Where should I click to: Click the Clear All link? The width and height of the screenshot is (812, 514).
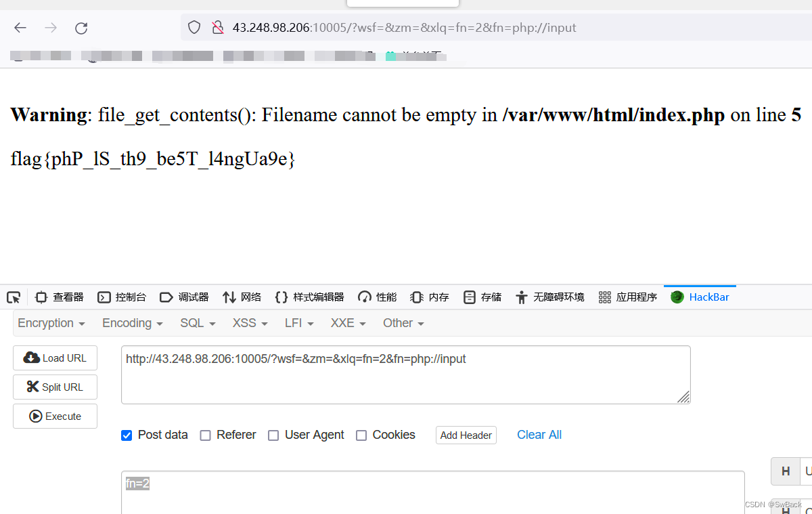[x=539, y=435]
